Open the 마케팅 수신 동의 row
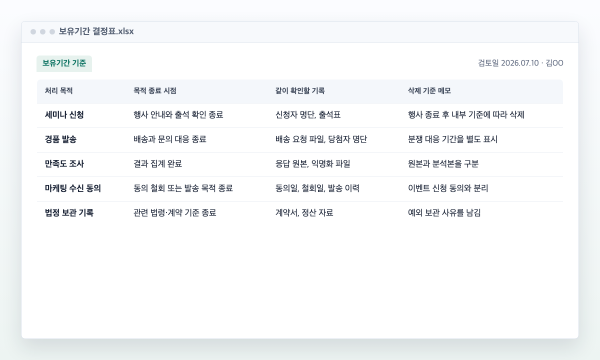The height and width of the screenshot is (360, 600). click(300, 189)
